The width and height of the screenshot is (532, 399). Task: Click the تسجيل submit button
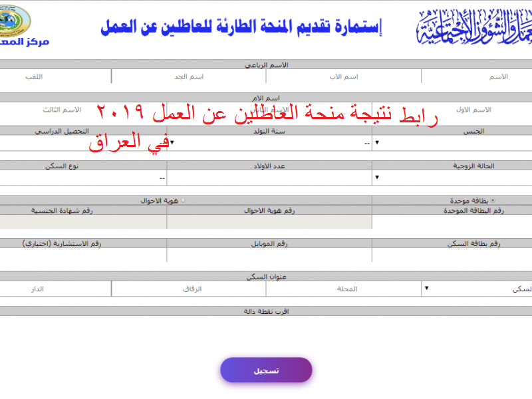tap(266, 370)
